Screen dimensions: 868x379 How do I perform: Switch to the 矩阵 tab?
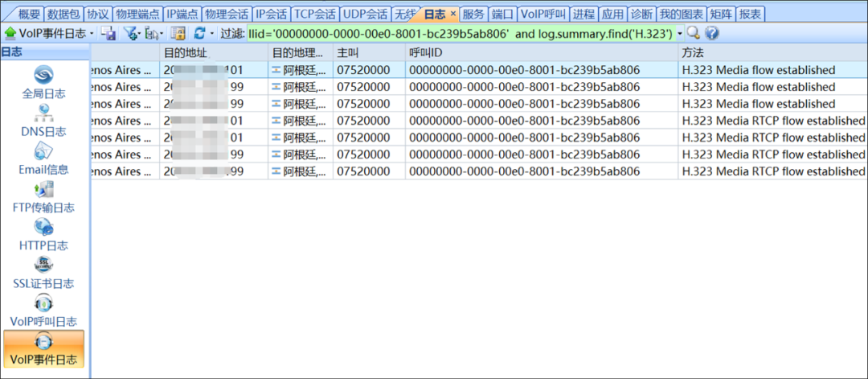pos(721,14)
